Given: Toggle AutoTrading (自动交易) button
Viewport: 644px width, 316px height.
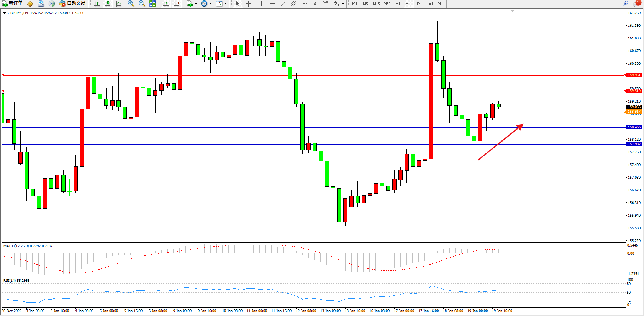Looking at the screenshot, I should tap(72, 3).
